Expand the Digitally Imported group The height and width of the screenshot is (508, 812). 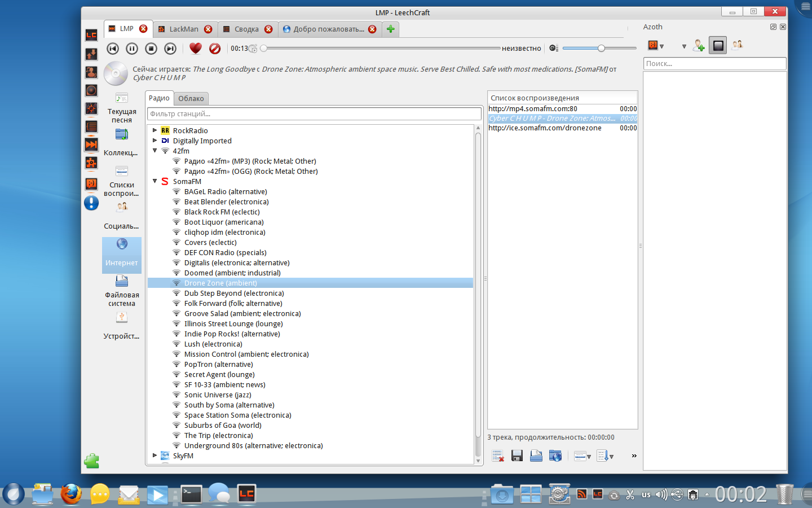pyautogui.click(x=155, y=141)
